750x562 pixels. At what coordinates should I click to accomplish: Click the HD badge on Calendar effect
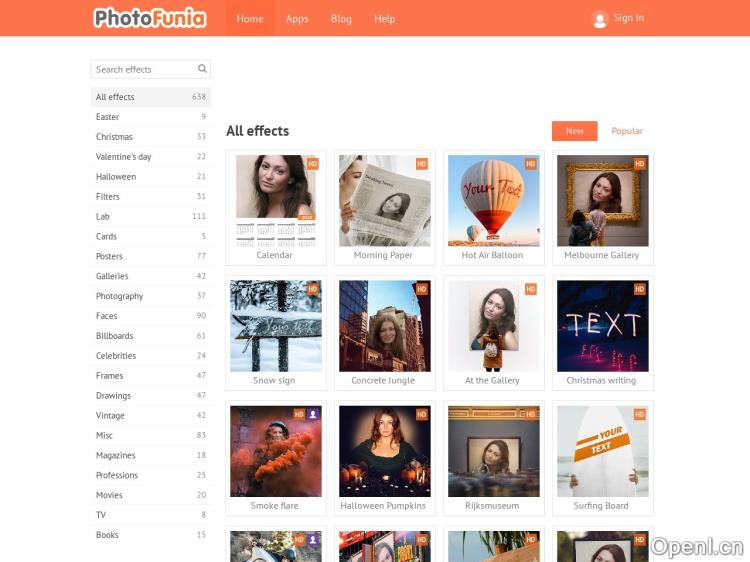coord(312,164)
